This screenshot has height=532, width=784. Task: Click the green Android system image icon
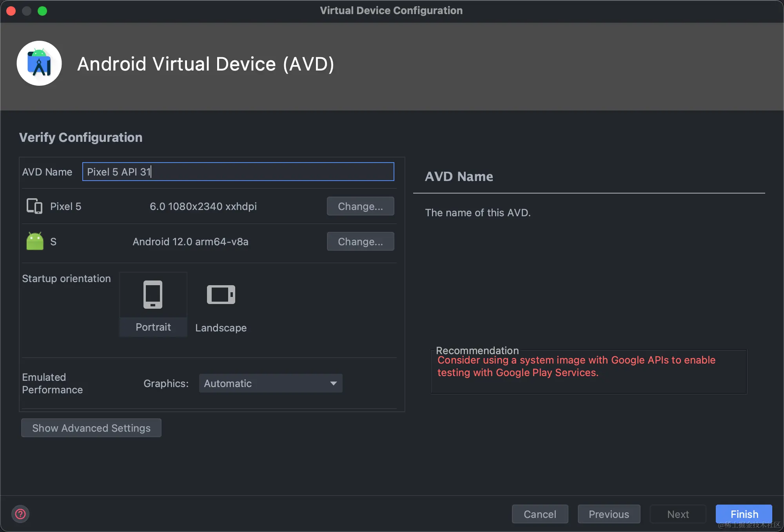(34, 241)
